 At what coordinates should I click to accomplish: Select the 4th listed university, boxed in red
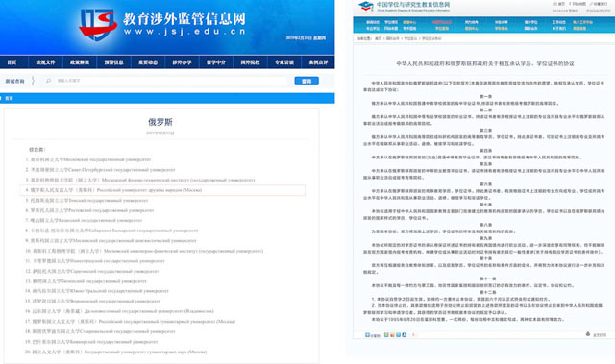[162, 190]
